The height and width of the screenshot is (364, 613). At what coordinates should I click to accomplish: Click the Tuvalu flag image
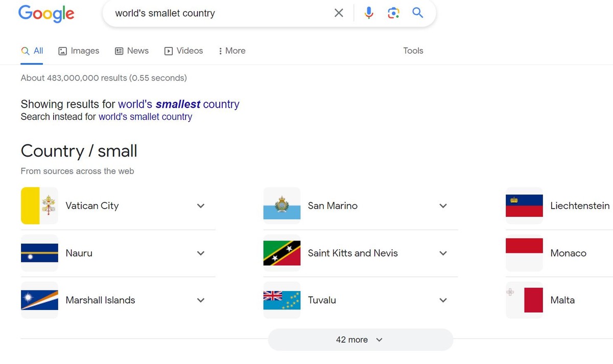pyautogui.click(x=282, y=300)
